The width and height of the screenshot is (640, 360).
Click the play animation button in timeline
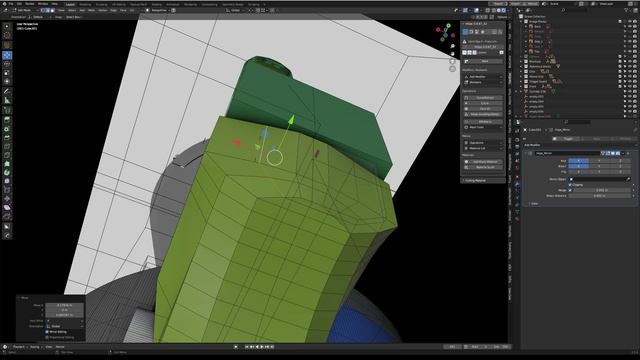(262, 347)
